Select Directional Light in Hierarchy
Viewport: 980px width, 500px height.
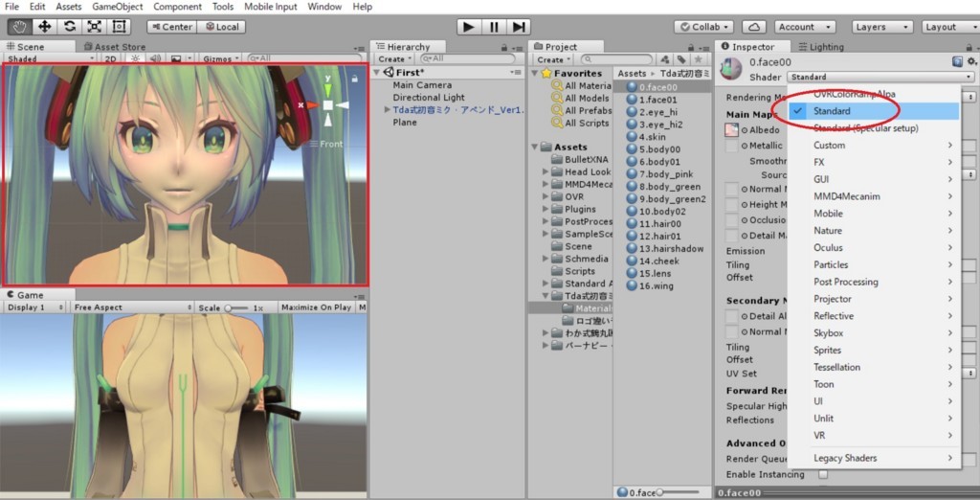429,98
